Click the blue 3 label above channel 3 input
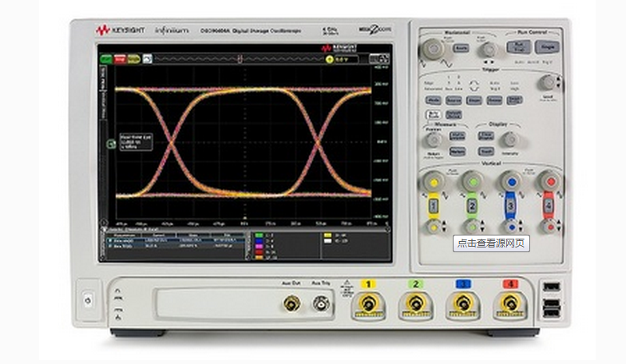Screen dimensions: 626x364 point(463,284)
